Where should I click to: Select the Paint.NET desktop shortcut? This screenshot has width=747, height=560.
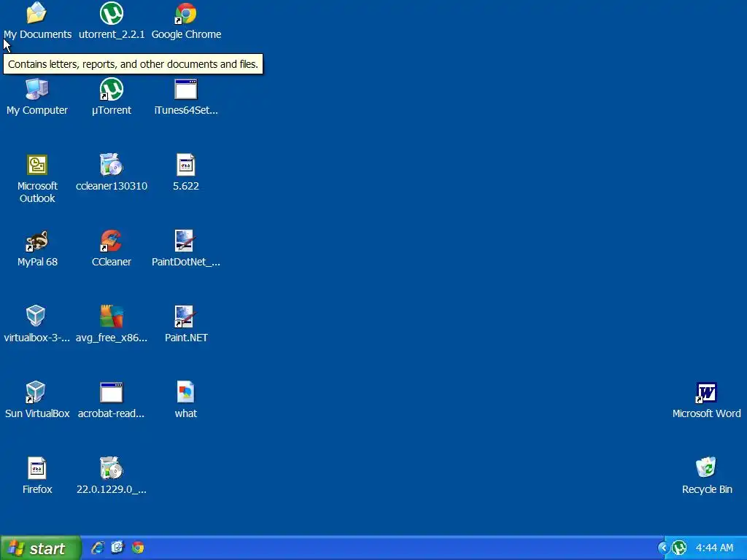[185, 316]
